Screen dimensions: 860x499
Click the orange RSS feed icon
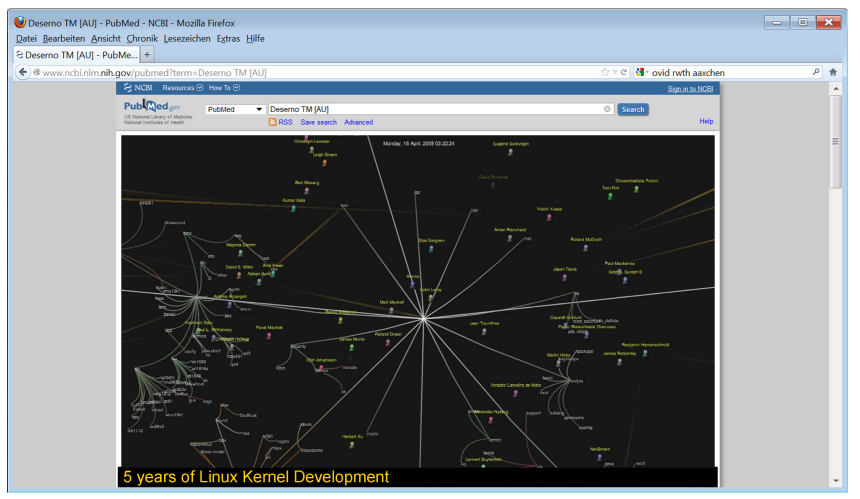[272, 122]
